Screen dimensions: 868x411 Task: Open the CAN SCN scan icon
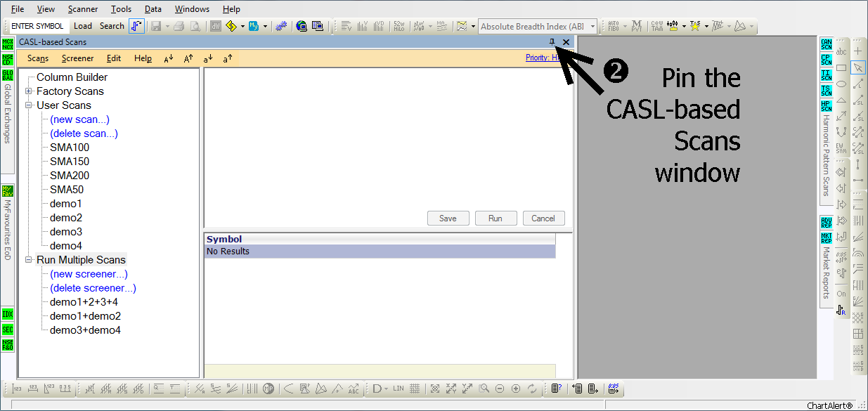pos(827,44)
